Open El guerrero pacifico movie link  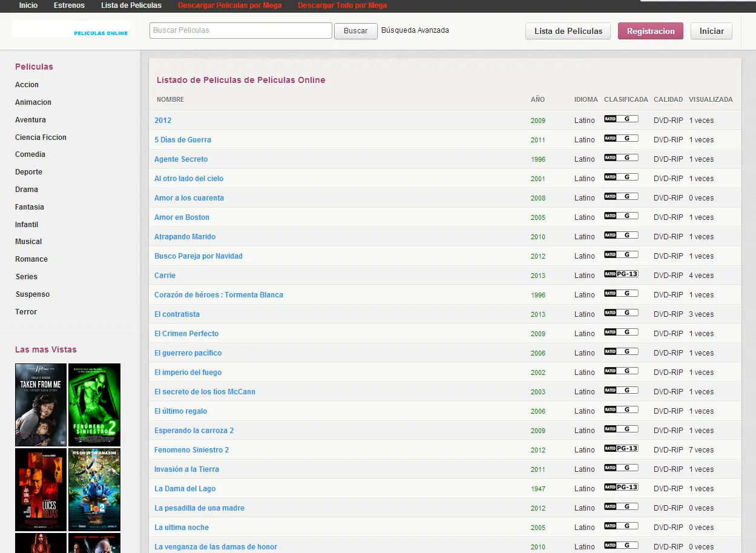tap(188, 353)
